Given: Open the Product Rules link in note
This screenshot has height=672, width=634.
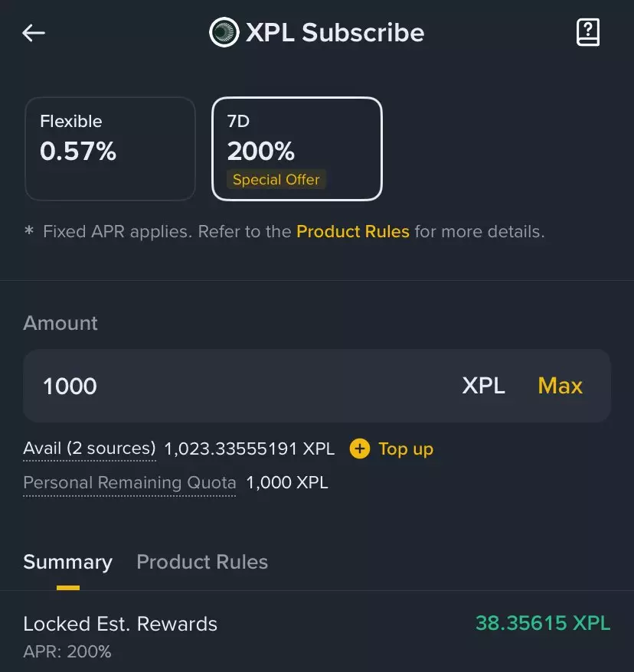Looking at the screenshot, I should 352,231.
